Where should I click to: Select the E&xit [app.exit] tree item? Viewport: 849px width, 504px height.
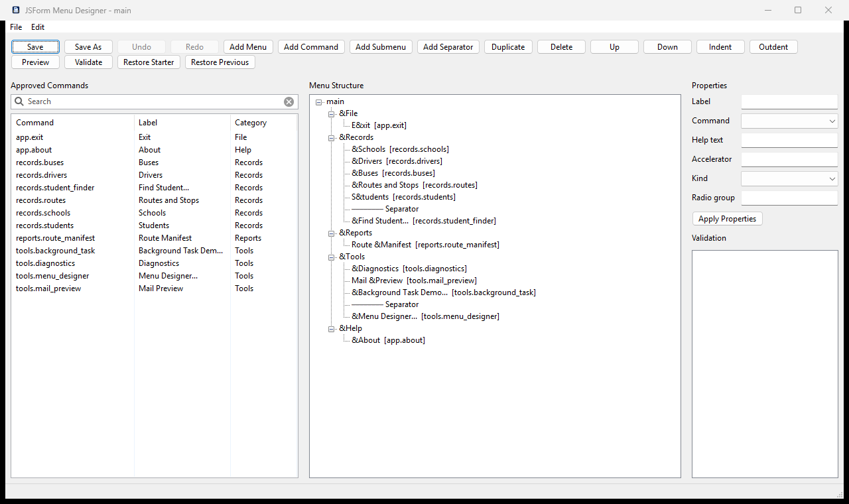379,125
